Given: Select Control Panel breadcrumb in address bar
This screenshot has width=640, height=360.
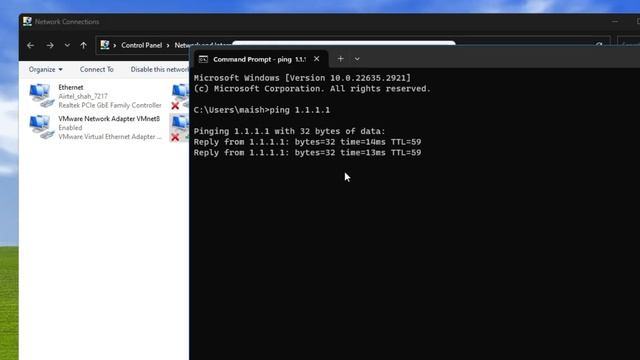Looking at the screenshot, I should [x=141, y=45].
